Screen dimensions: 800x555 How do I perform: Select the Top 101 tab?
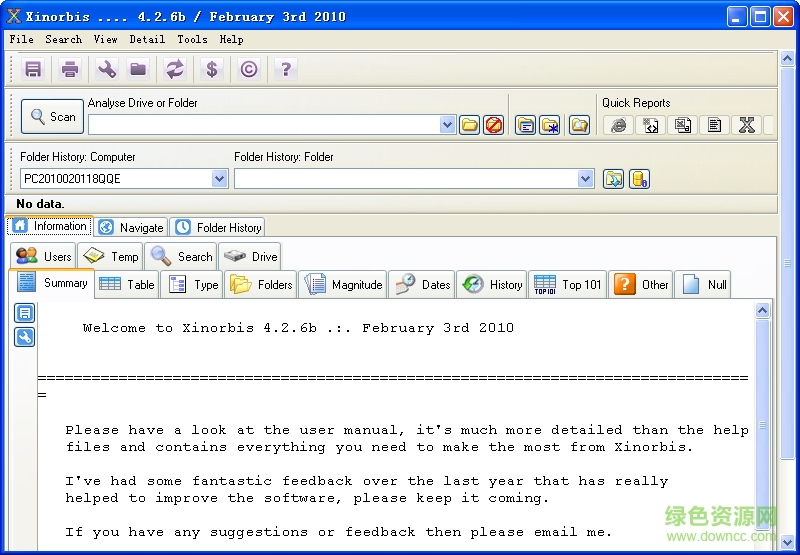[x=567, y=285]
